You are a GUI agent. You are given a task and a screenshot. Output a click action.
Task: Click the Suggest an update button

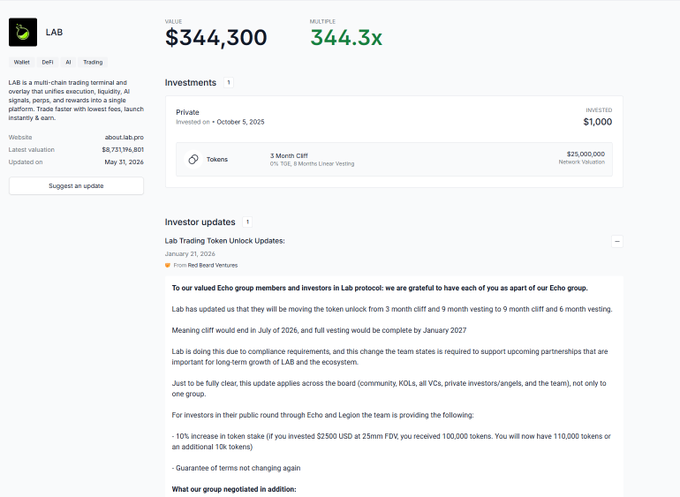tap(76, 186)
